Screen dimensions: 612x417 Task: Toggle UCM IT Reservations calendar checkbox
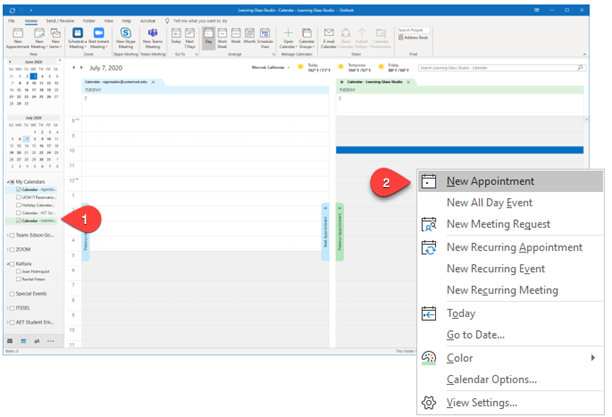(18, 197)
